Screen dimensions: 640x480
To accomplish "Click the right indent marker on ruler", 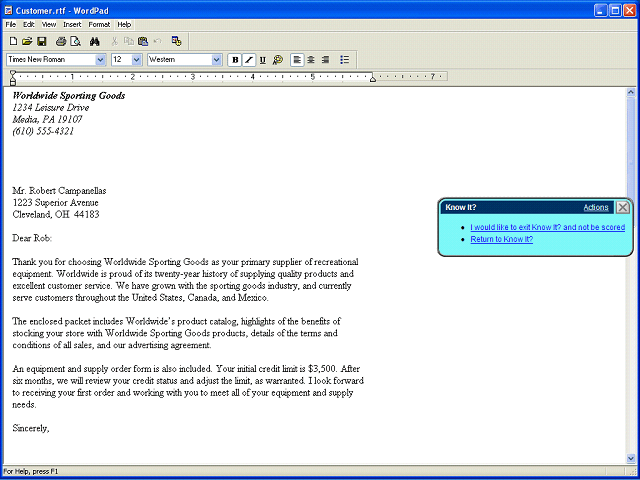I will point(372,79).
